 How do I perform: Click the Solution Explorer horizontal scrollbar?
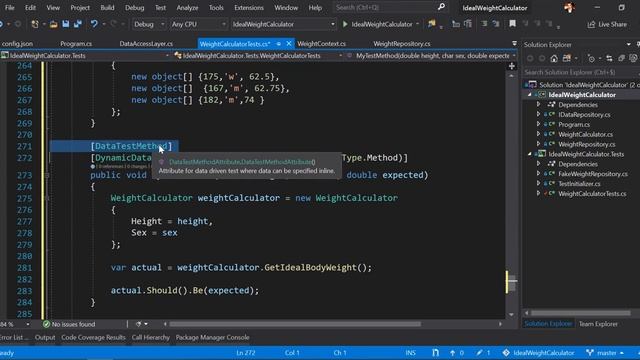(x=580, y=313)
